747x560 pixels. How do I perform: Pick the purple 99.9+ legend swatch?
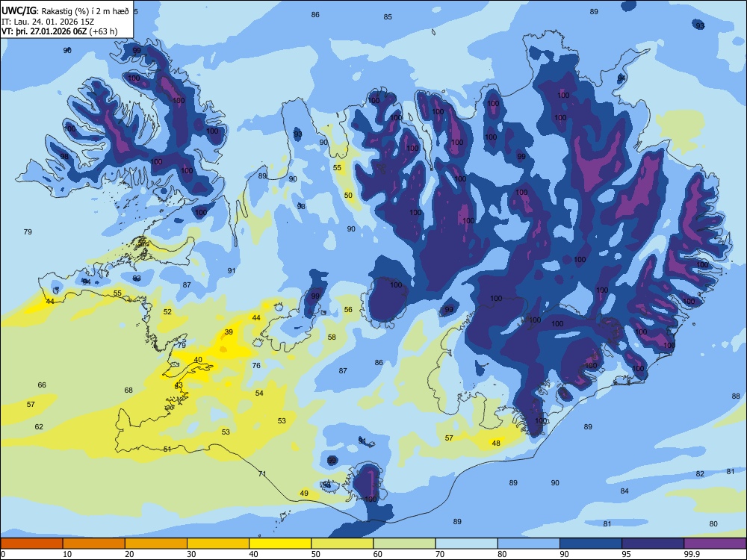715,544
